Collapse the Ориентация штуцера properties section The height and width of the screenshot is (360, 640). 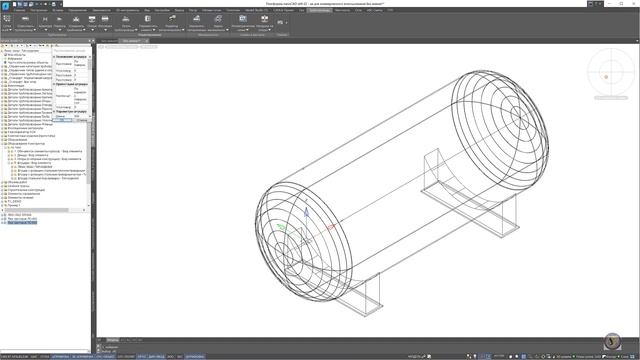coord(54,84)
